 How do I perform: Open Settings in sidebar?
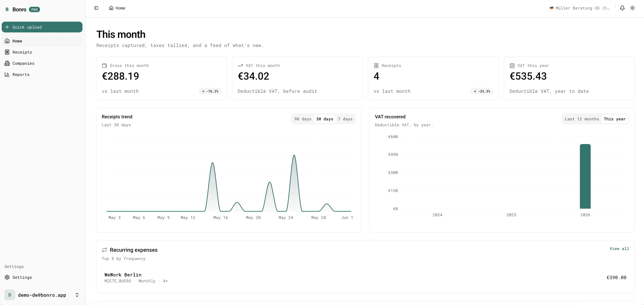pyautogui.click(x=42, y=277)
